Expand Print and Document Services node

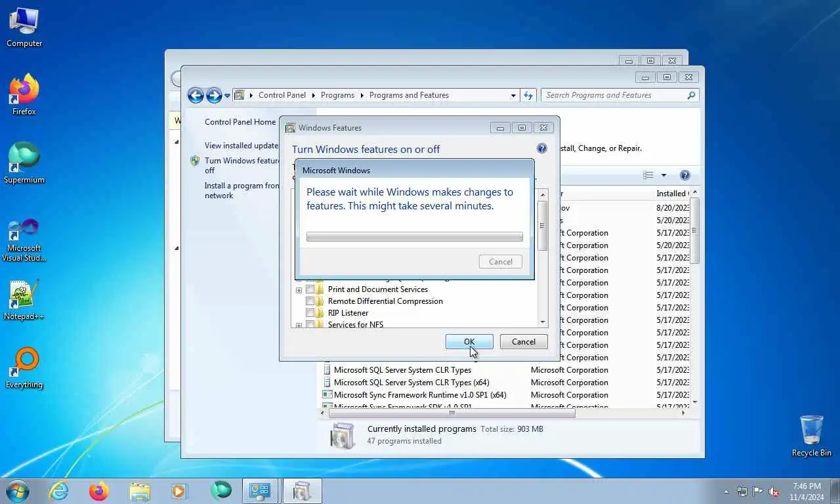click(299, 289)
